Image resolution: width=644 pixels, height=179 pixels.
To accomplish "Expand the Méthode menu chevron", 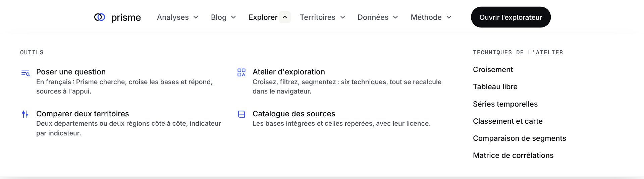I will click(449, 17).
